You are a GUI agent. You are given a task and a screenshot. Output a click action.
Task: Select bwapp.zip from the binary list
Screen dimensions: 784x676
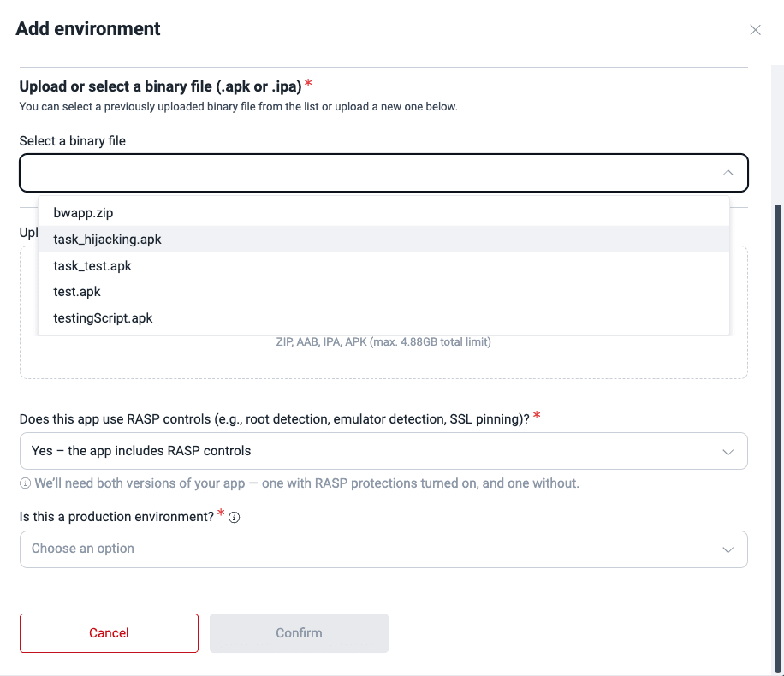pyautogui.click(x=82, y=212)
